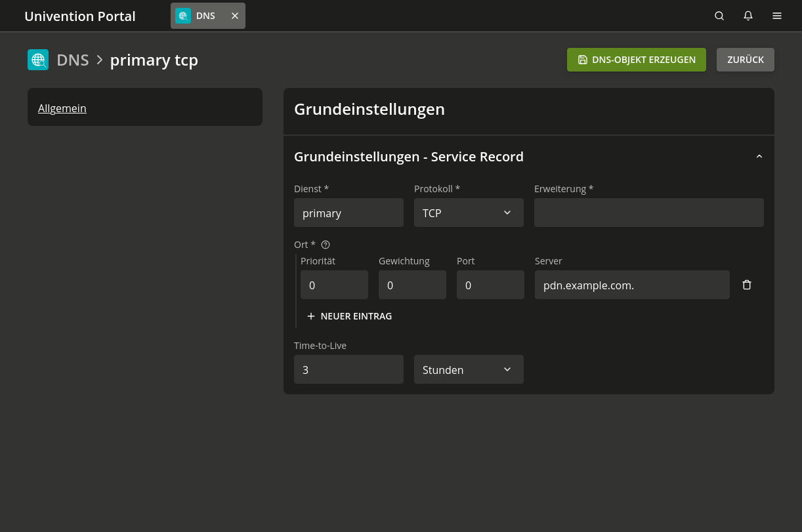Click the Server input field
The height and width of the screenshot is (532, 802).
pos(631,285)
